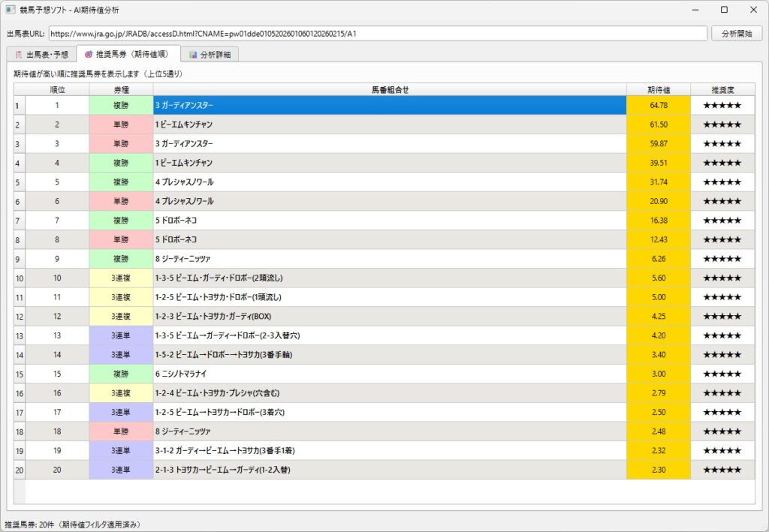
Task: Click the 券種 column header
Action: [120, 90]
